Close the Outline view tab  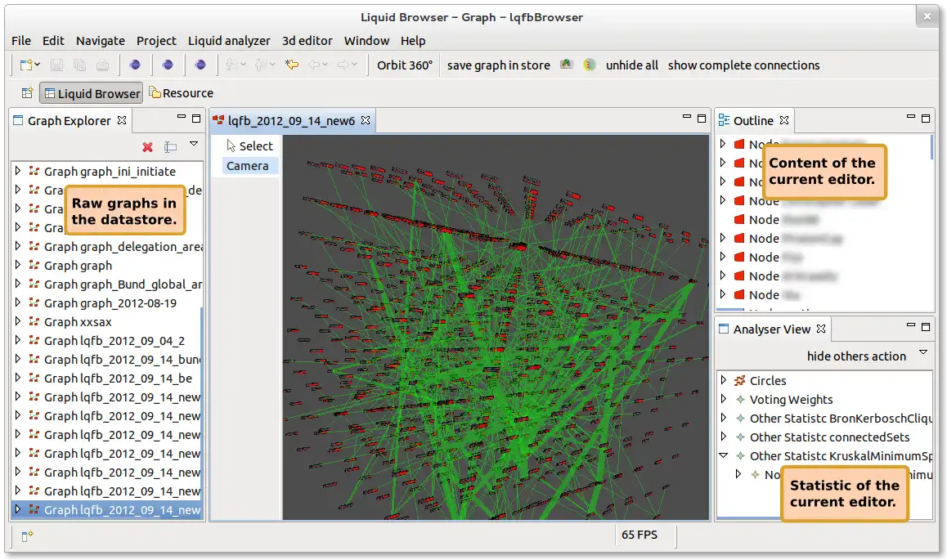pos(784,120)
